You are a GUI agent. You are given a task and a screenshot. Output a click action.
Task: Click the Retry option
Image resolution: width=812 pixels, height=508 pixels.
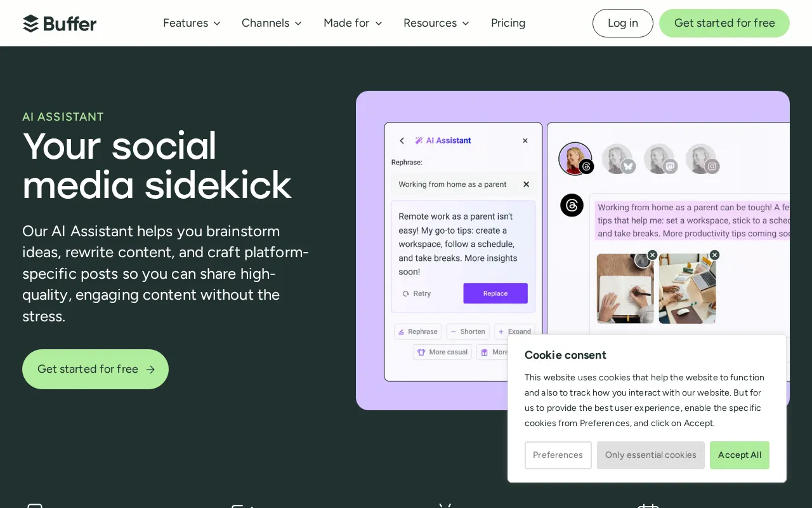tap(417, 293)
